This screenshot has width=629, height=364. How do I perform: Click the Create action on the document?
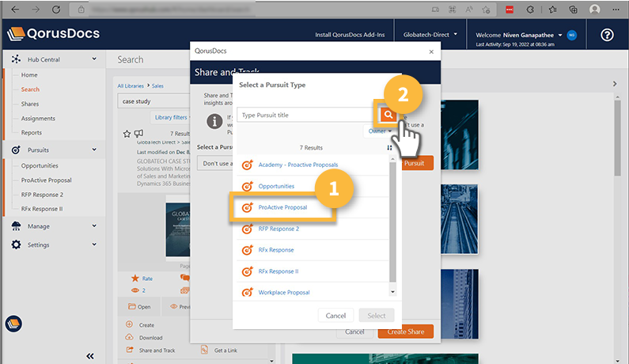point(140,324)
